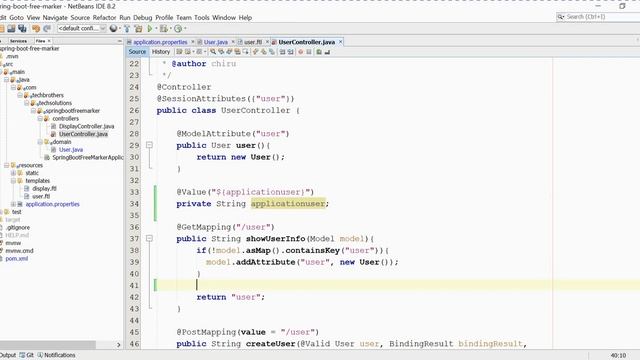This screenshot has width=640, height=360.
Task: Open the Output window button
Action: [8, 355]
